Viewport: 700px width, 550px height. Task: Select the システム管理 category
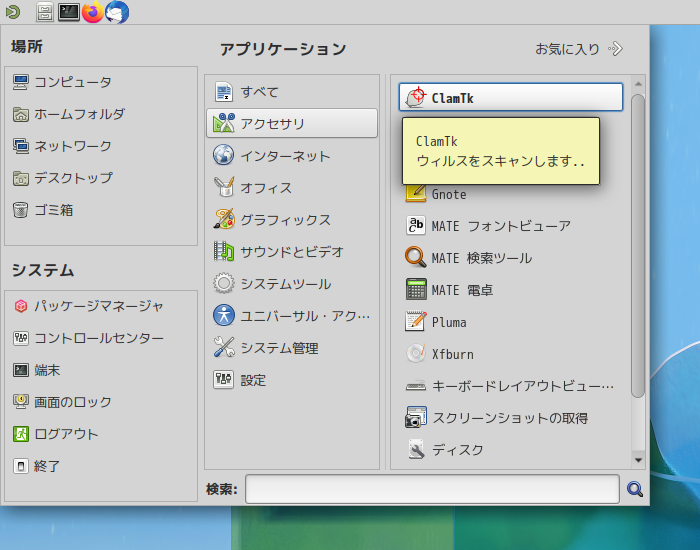click(x=292, y=348)
